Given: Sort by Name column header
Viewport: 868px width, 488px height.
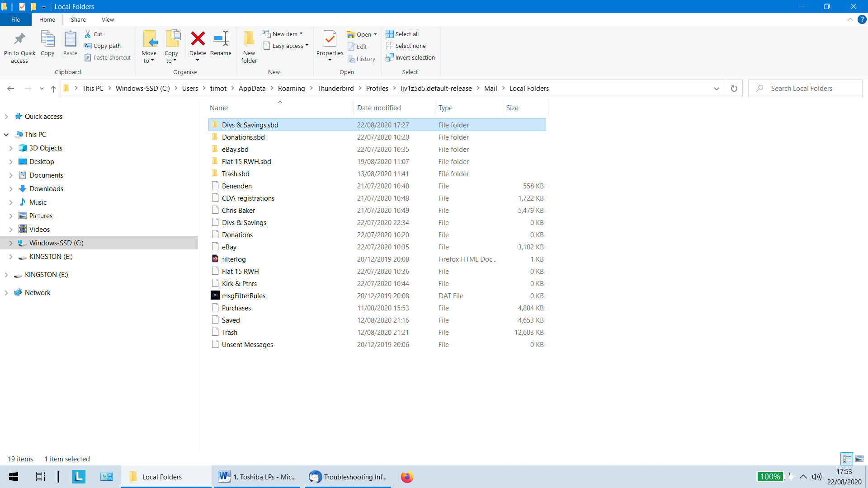Looking at the screenshot, I should pos(280,108).
